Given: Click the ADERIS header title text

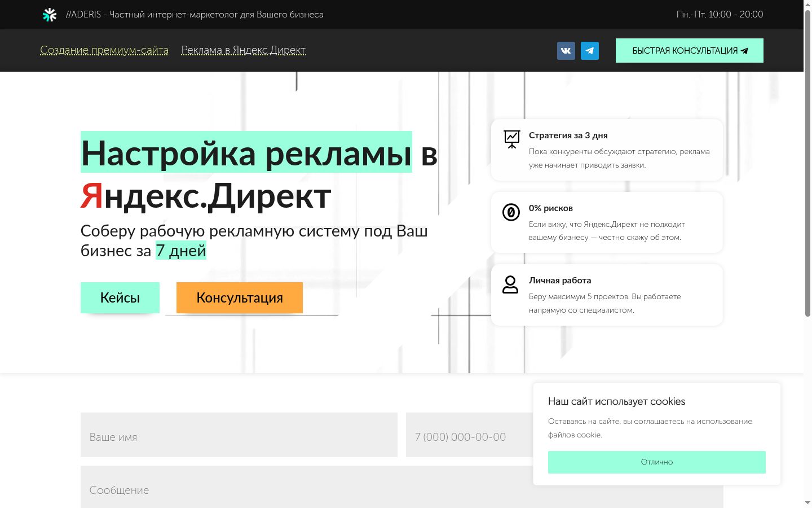Looking at the screenshot, I should pyautogui.click(x=195, y=15).
